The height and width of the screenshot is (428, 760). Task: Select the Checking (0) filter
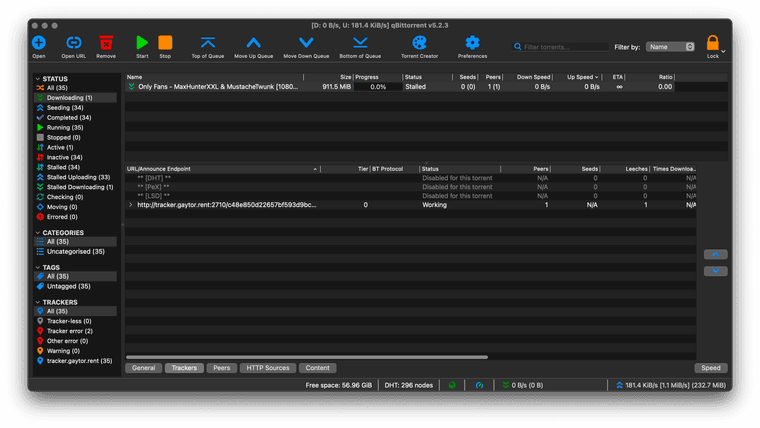tap(75, 197)
